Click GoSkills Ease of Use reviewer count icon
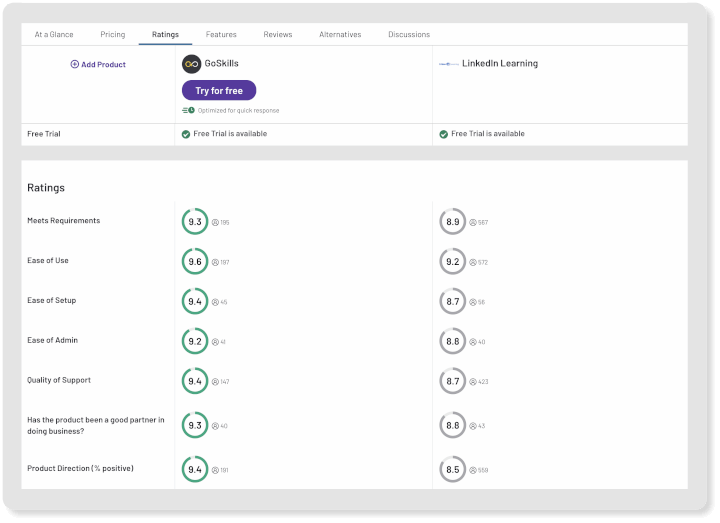720x523 pixels. click(x=215, y=262)
